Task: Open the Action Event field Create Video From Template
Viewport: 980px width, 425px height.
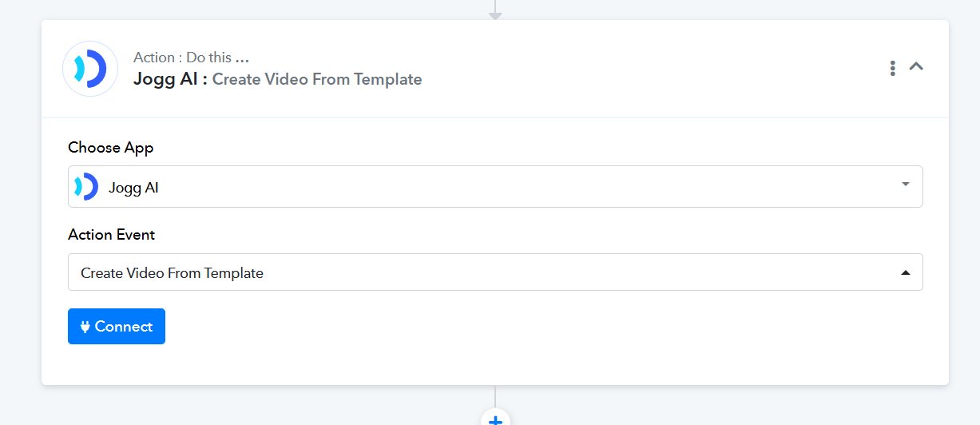Action: (495, 272)
